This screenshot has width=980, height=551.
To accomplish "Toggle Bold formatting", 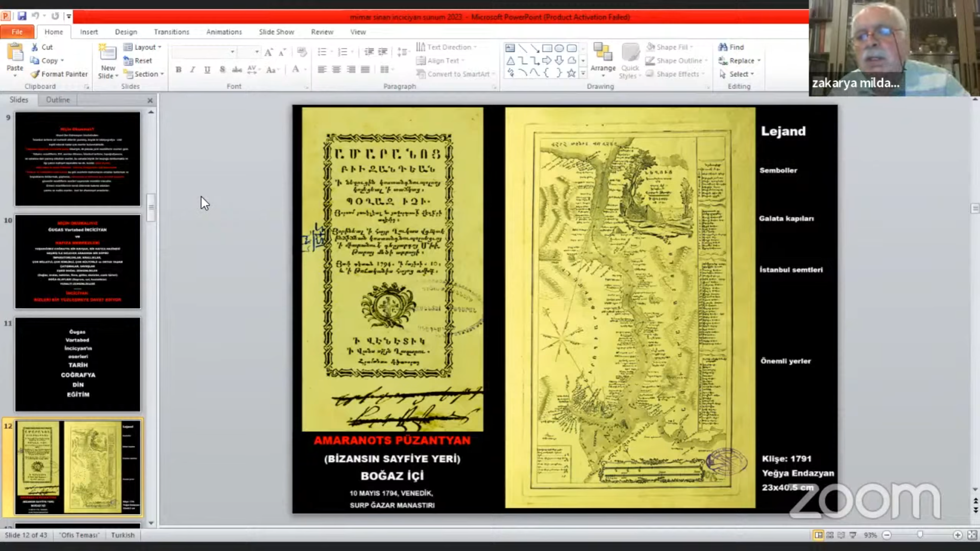I will coord(178,70).
